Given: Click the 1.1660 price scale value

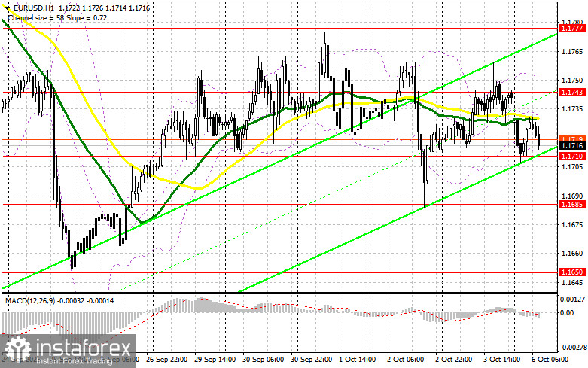Looking at the screenshot, I should pos(572,254).
